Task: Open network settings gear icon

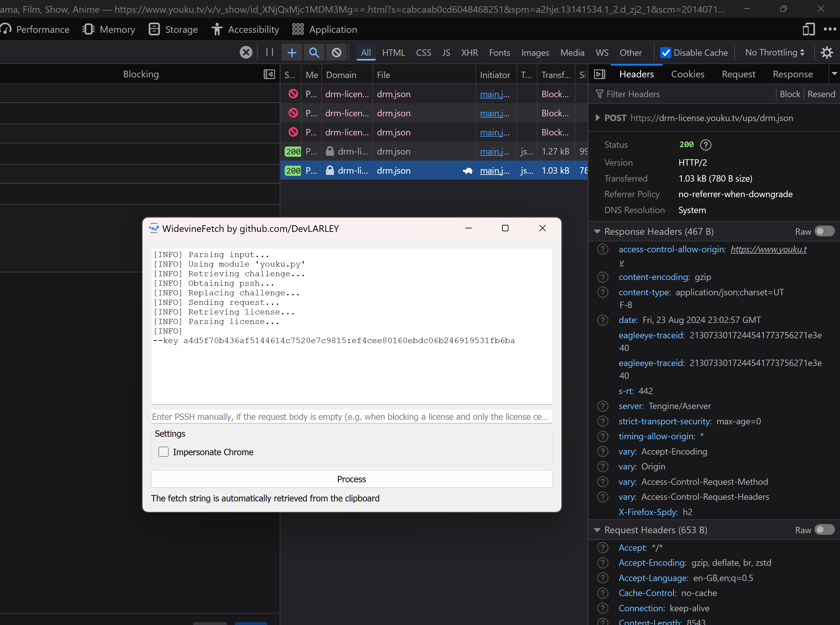Action: click(x=826, y=52)
